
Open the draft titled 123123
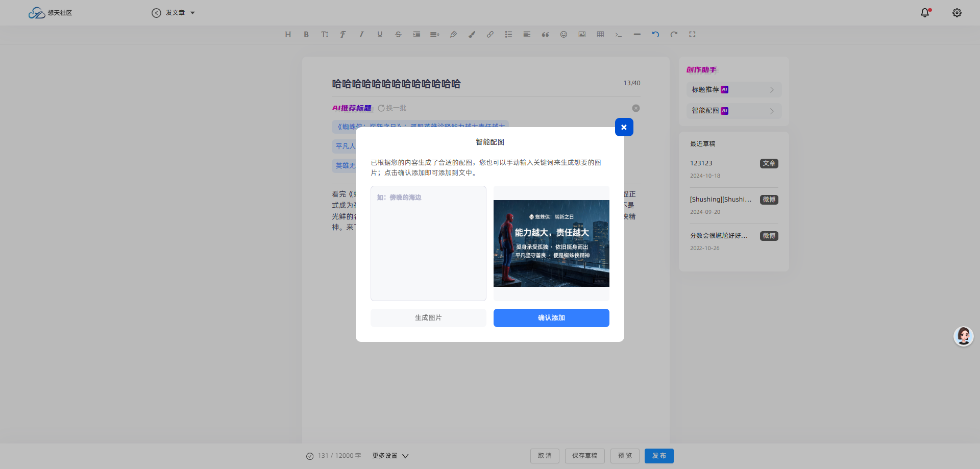point(701,163)
